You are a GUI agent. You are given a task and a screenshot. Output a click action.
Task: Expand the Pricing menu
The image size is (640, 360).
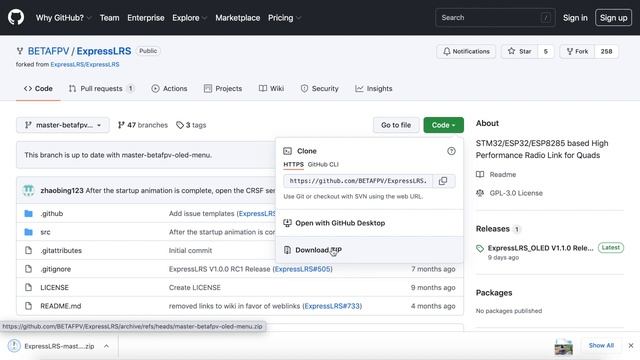click(284, 18)
